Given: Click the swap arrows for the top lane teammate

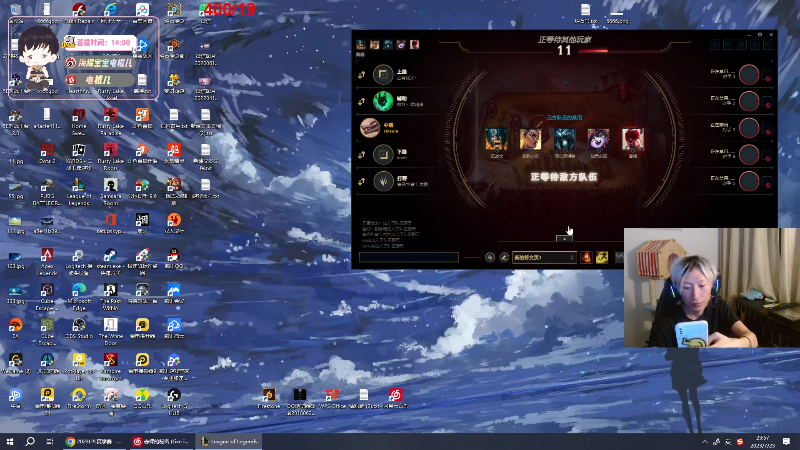Looking at the screenshot, I should pos(361,74).
